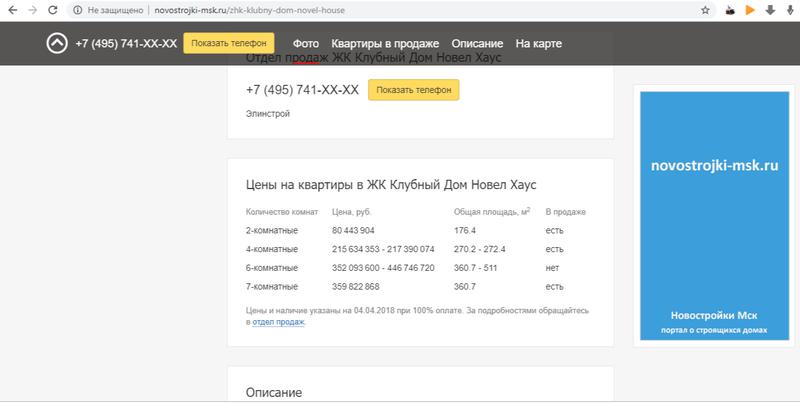This screenshot has height=420, width=800.
Task: Click the area value 176.4
Action: (465, 231)
